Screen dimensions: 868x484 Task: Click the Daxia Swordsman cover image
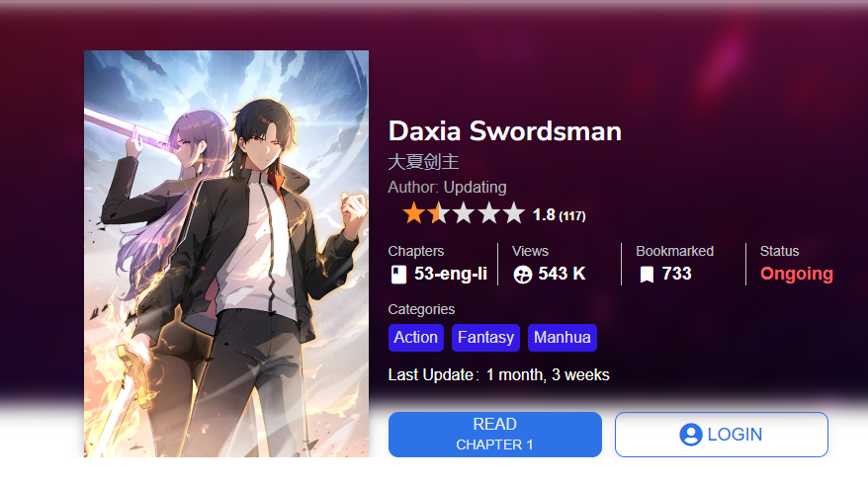(226, 254)
